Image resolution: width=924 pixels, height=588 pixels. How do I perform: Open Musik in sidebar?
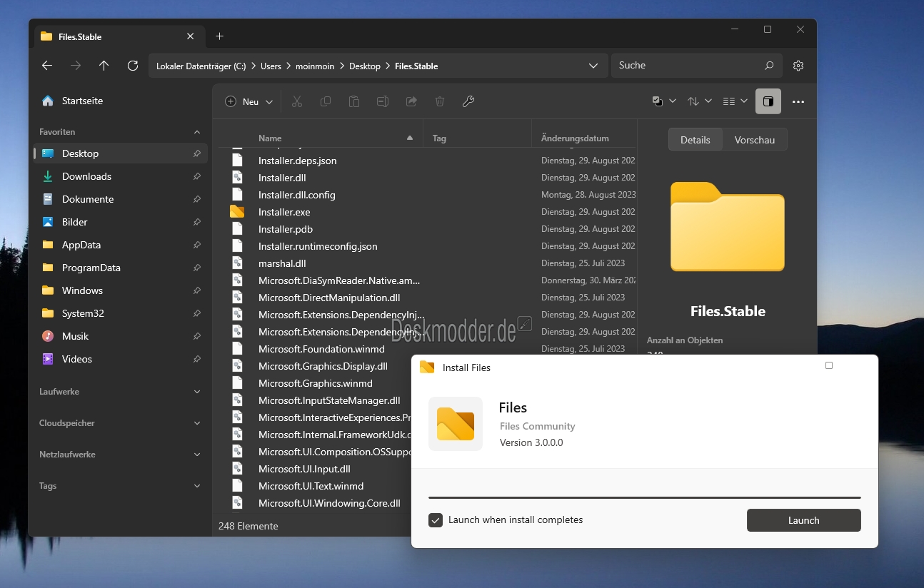pos(120,336)
